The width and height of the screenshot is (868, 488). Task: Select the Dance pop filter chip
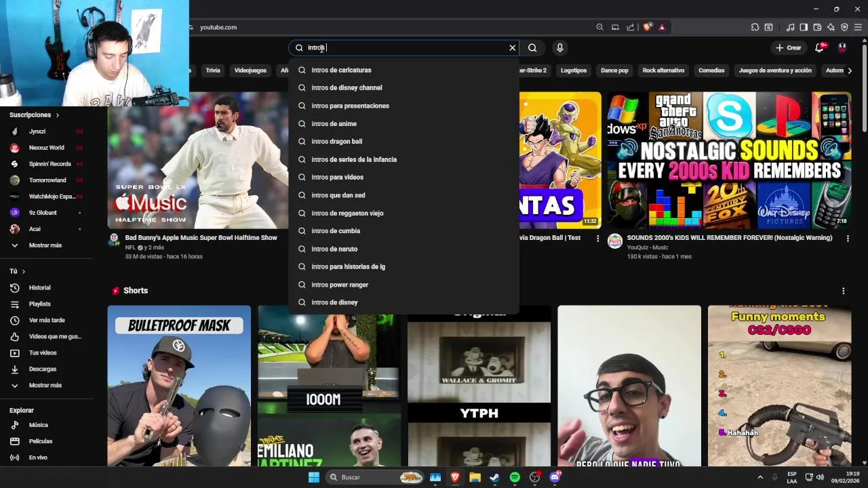(x=614, y=70)
